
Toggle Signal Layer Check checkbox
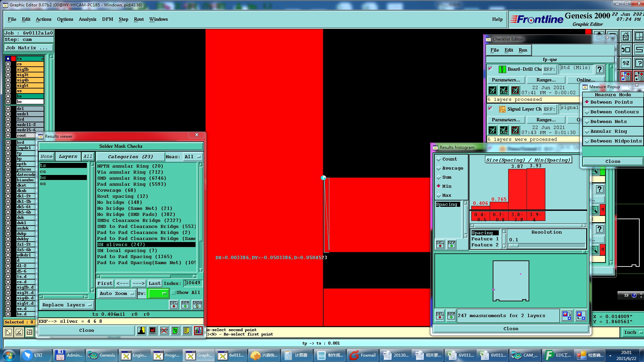point(490,108)
